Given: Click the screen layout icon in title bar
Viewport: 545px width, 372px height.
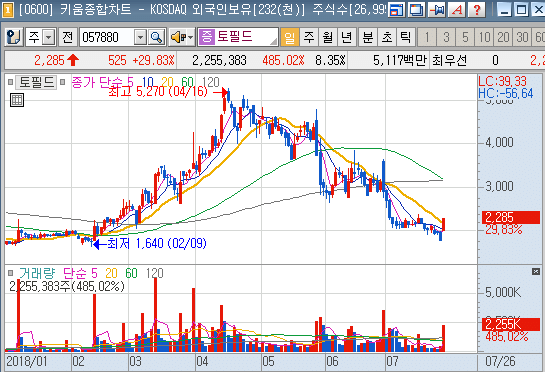Looking at the screenshot, I should pyautogui.click(x=396, y=10).
